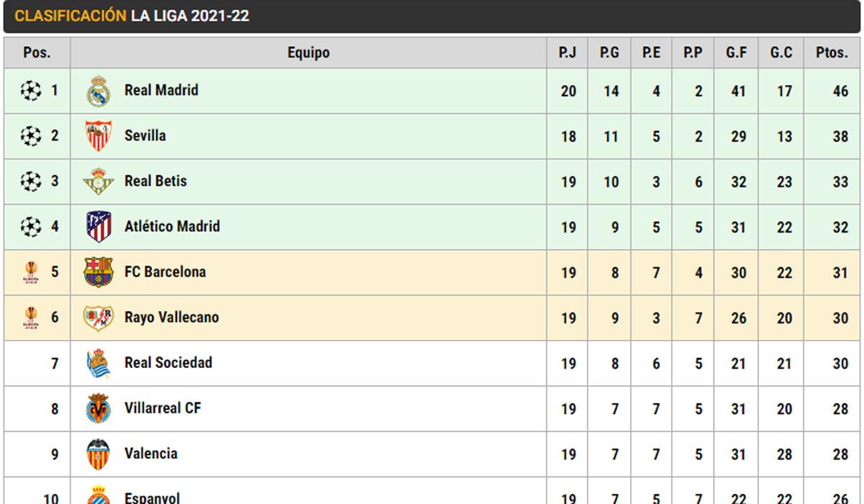
Task: Open the Real Madrid team link
Action: pyautogui.click(x=161, y=90)
